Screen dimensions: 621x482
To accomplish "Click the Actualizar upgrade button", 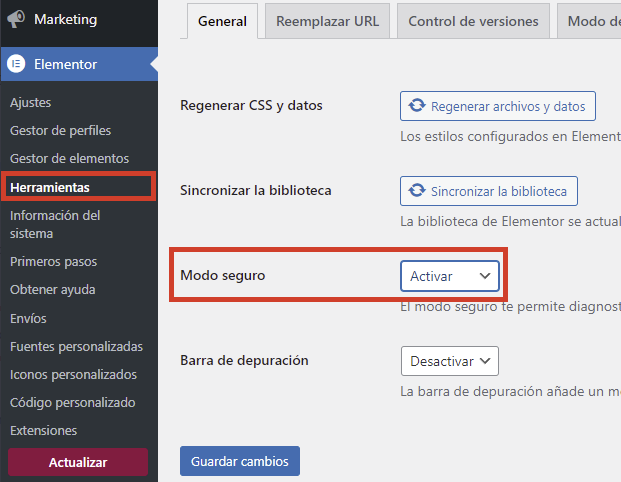I will (x=78, y=462).
